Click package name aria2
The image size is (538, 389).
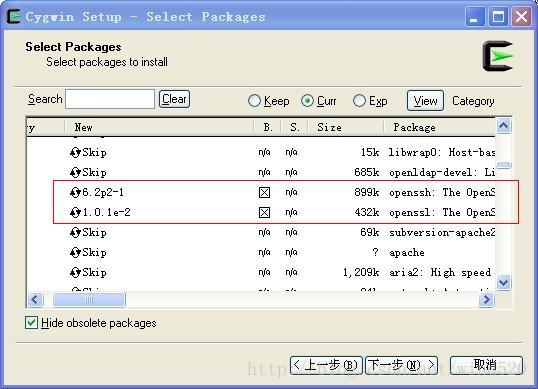tap(404, 273)
